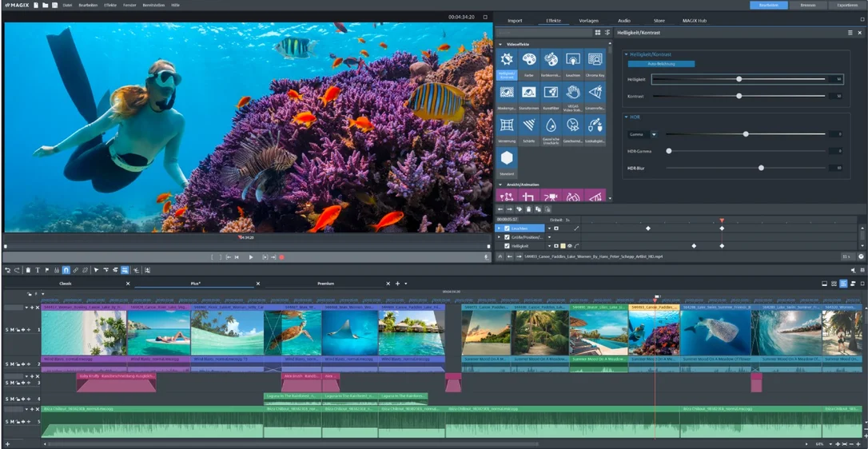Mute track 1 with M button
Image resolution: width=868 pixels, height=449 pixels.
(12, 329)
